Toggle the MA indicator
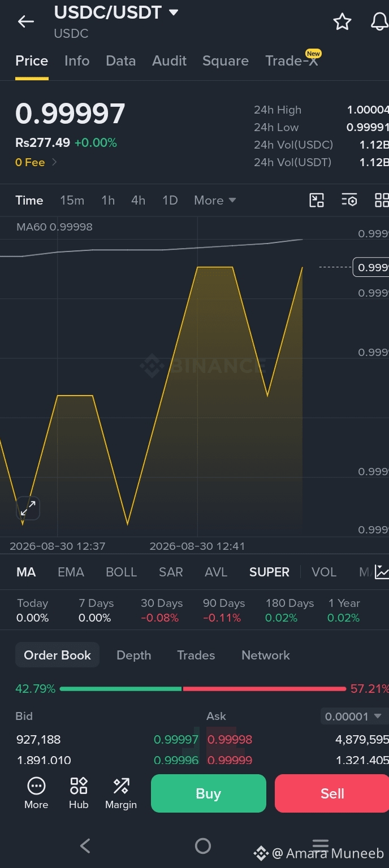389x868 pixels. pos(26,572)
